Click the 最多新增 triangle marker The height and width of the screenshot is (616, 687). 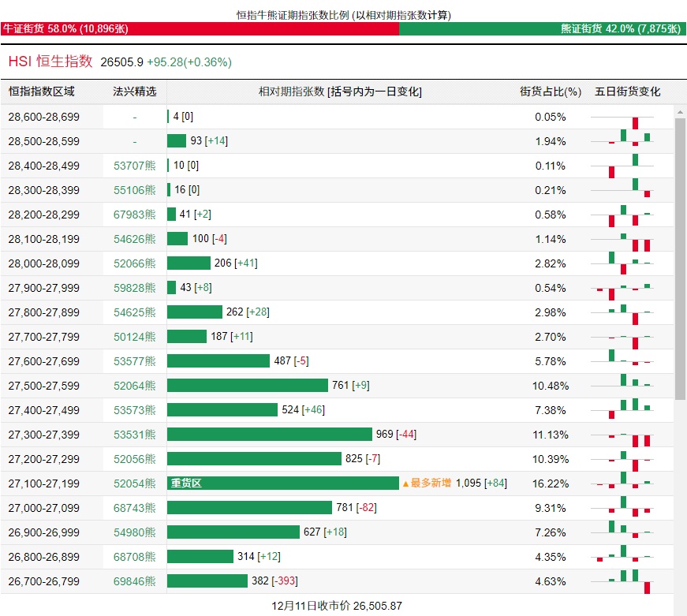tap(406, 483)
